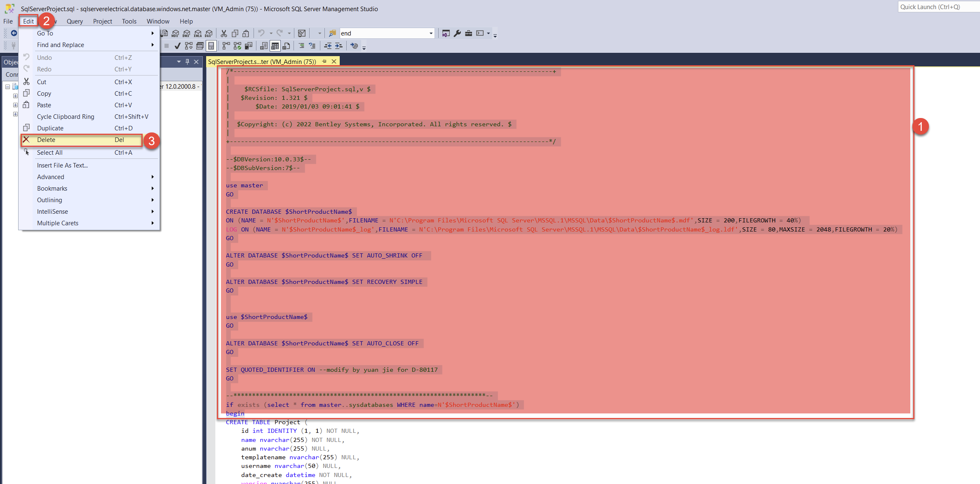980x484 pixels.
Task: Choose Duplicate from Edit menu
Action: [90, 128]
